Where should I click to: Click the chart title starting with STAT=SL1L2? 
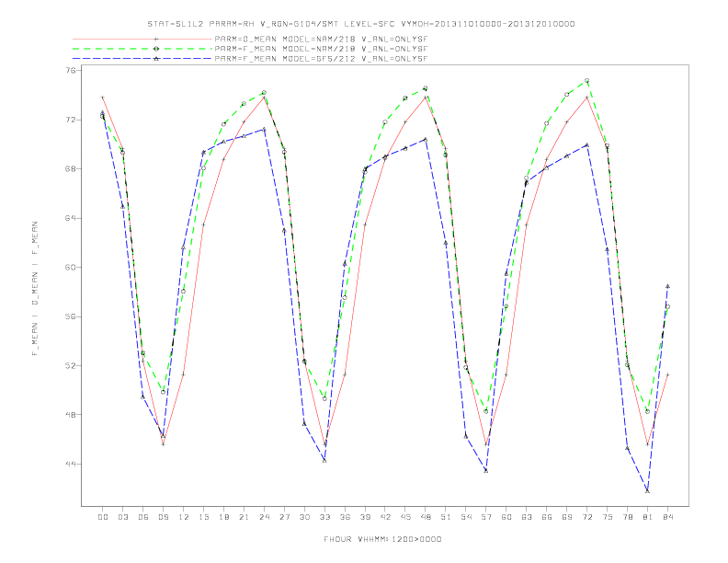coord(361,24)
